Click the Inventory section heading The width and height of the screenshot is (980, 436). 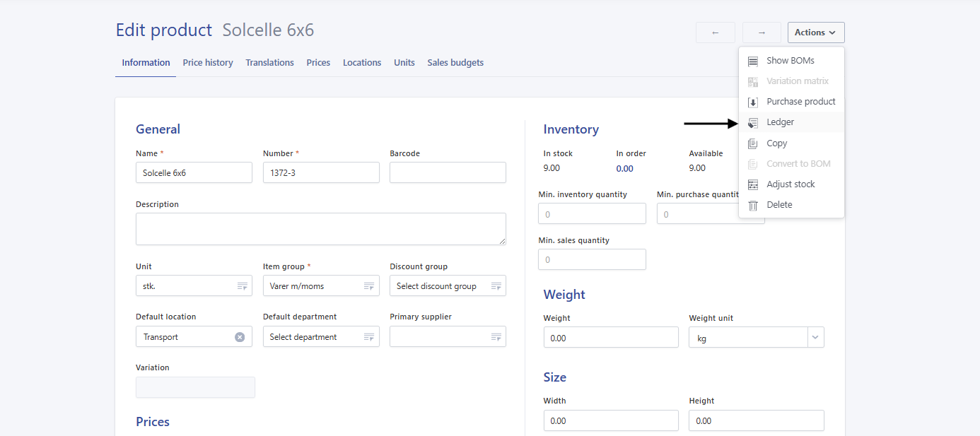571,129
